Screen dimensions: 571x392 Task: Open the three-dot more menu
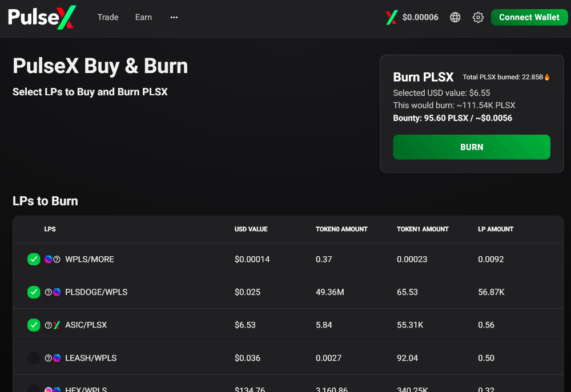(174, 17)
